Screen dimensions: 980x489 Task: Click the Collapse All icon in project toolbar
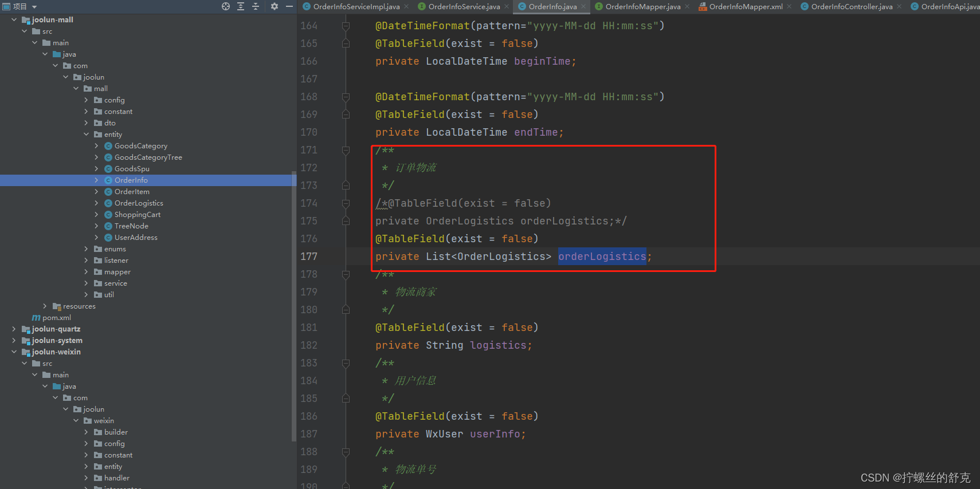coord(256,6)
